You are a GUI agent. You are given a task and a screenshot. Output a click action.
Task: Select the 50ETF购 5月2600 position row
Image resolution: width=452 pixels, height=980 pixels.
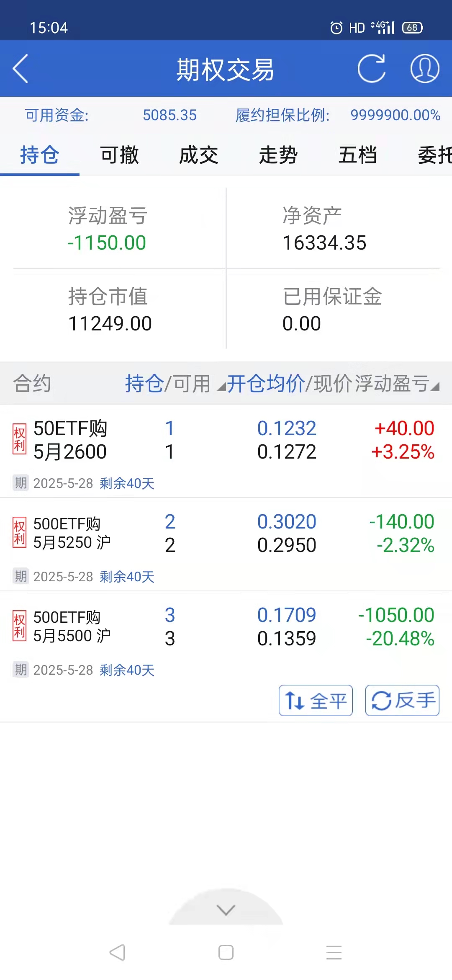[x=226, y=441]
